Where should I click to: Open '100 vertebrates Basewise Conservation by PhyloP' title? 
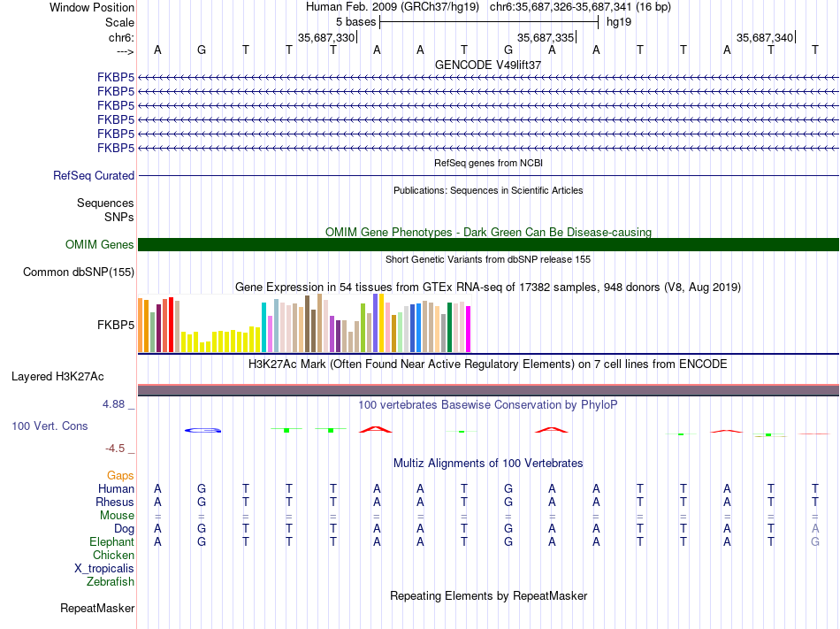click(488, 405)
